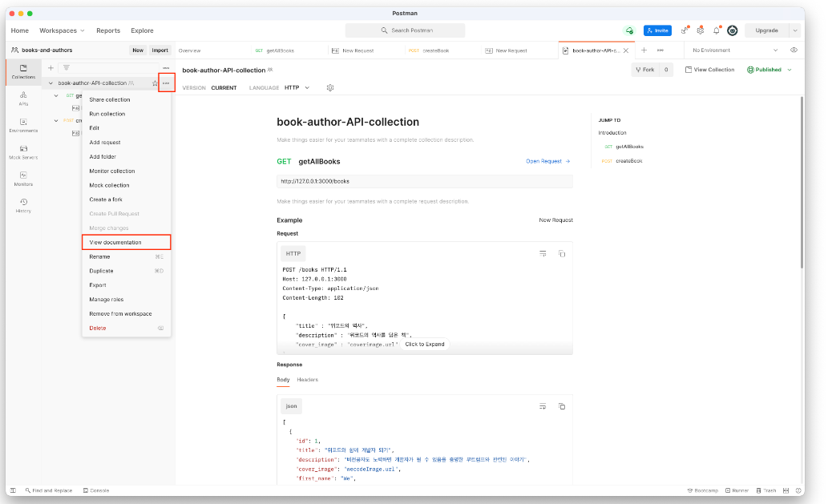Open Trash in status bar
Screen dimensions: 828x504
click(766, 490)
